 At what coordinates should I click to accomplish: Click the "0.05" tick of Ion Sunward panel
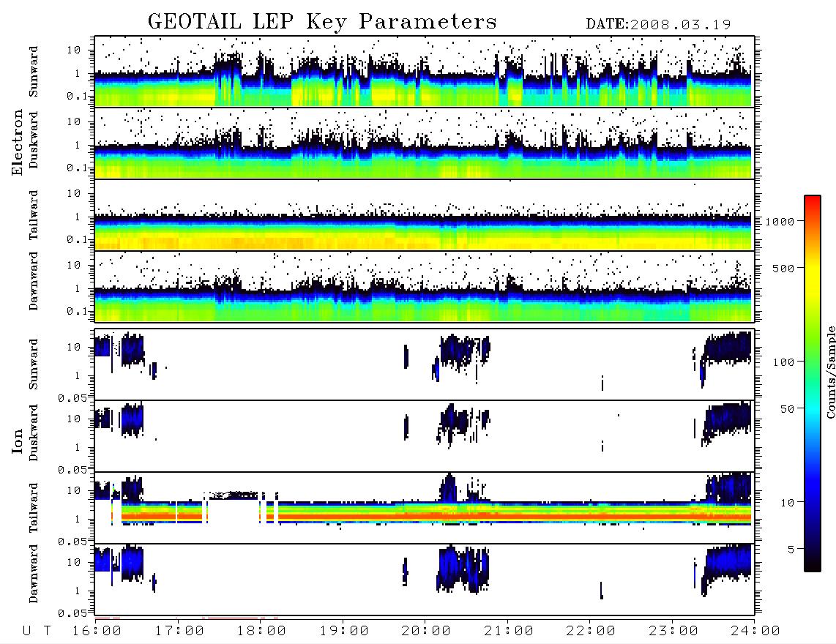tap(72, 398)
